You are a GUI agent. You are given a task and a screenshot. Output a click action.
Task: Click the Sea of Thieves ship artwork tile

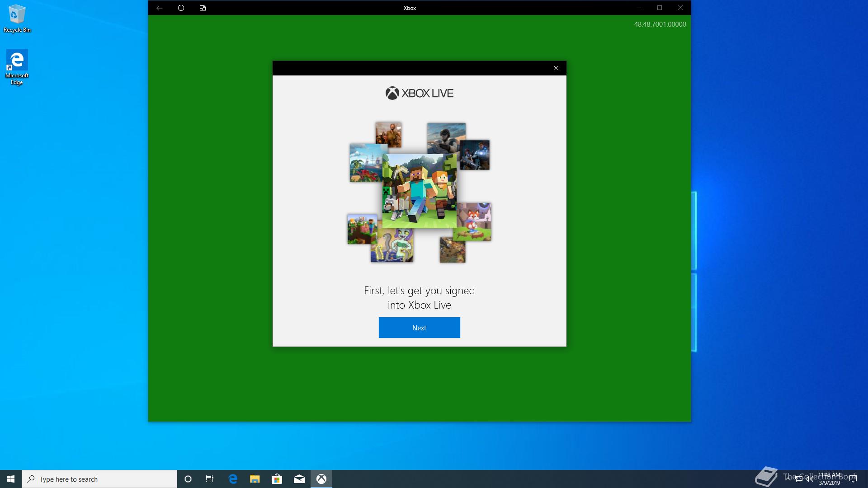(x=366, y=163)
